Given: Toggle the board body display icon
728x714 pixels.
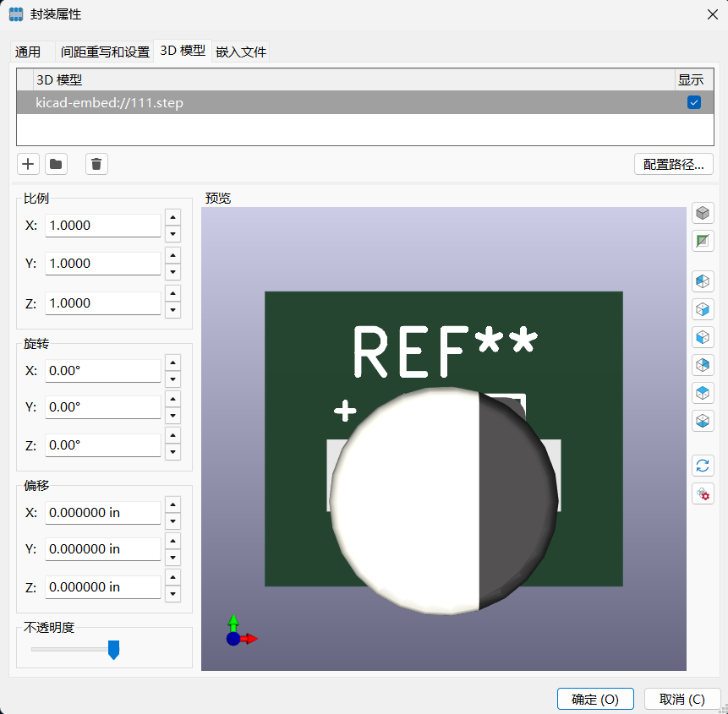Looking at the screenshot, I should [x=703, y=241].
